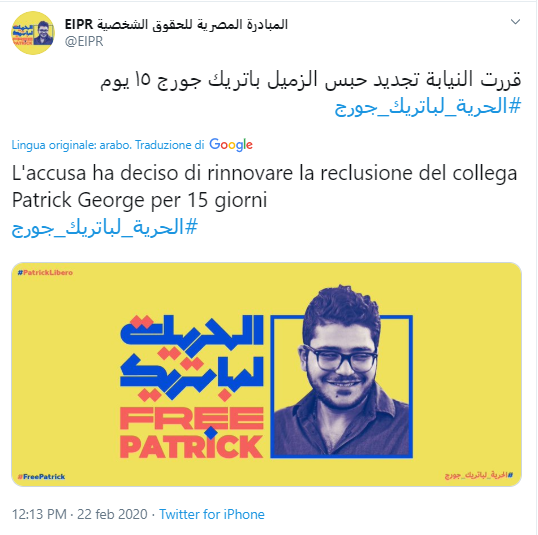Click the '12:13 PM · 22 feb 2020' timestamp
This screenshot has width=538, height=535.
point(80,514)
